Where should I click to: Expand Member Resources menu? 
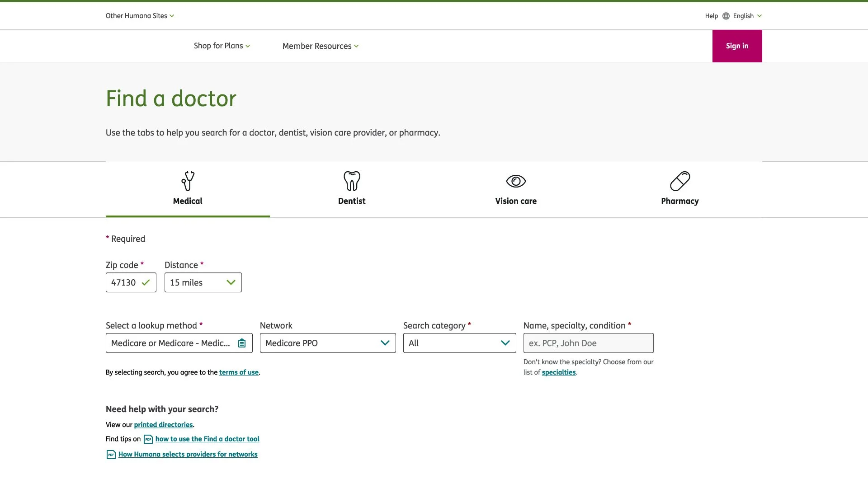click(x=321, y=46)
